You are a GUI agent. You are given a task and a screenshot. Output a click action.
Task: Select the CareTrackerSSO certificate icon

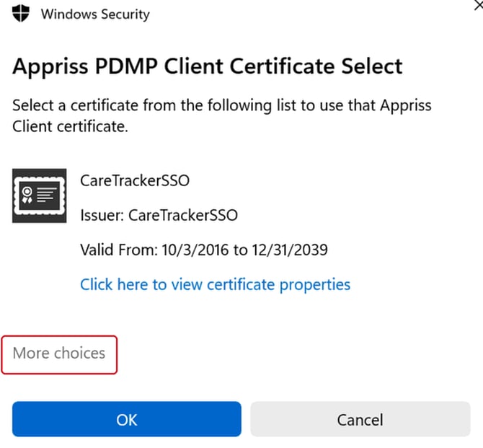(40, 196)
